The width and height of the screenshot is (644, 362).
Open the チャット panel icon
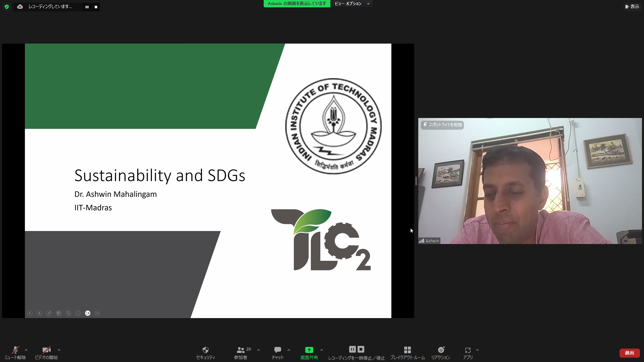(x=277, y=350)
